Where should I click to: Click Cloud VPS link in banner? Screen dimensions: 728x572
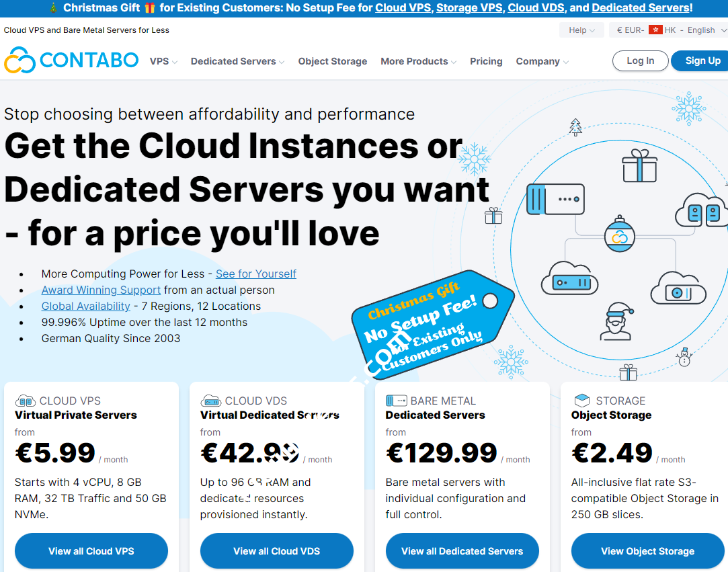click(403, 8)
